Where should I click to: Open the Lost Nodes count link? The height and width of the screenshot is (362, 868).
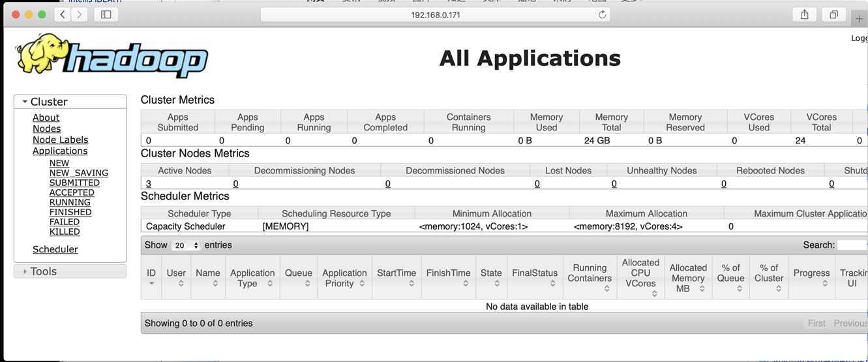(x=537, y=184)
